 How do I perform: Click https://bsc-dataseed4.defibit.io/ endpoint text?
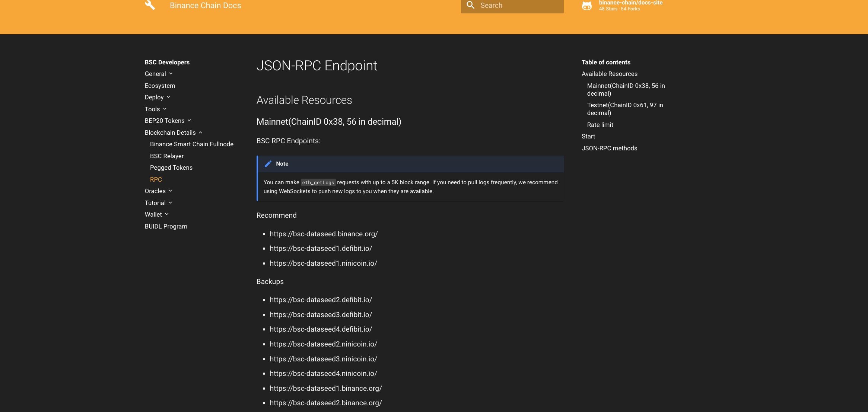[321, 329]
